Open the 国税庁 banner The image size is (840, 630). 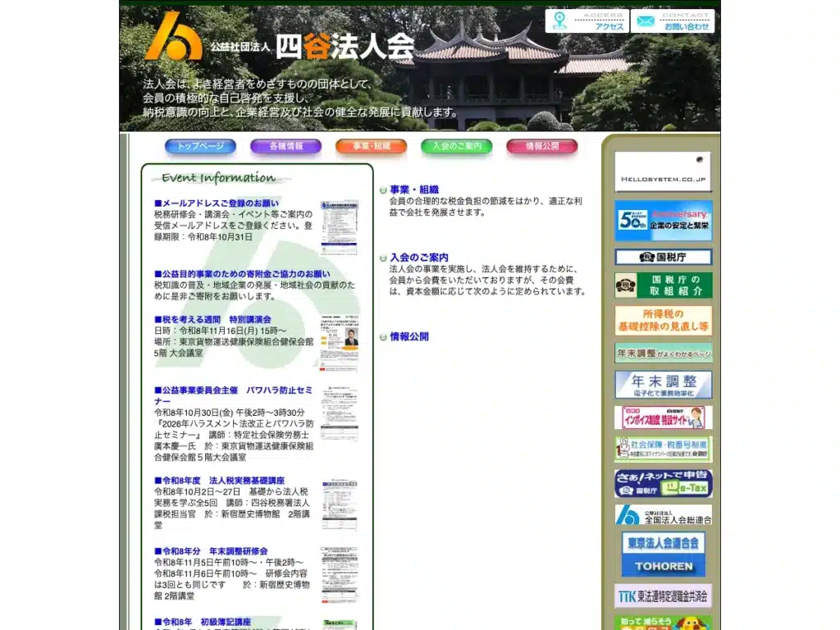coord(663,257)
